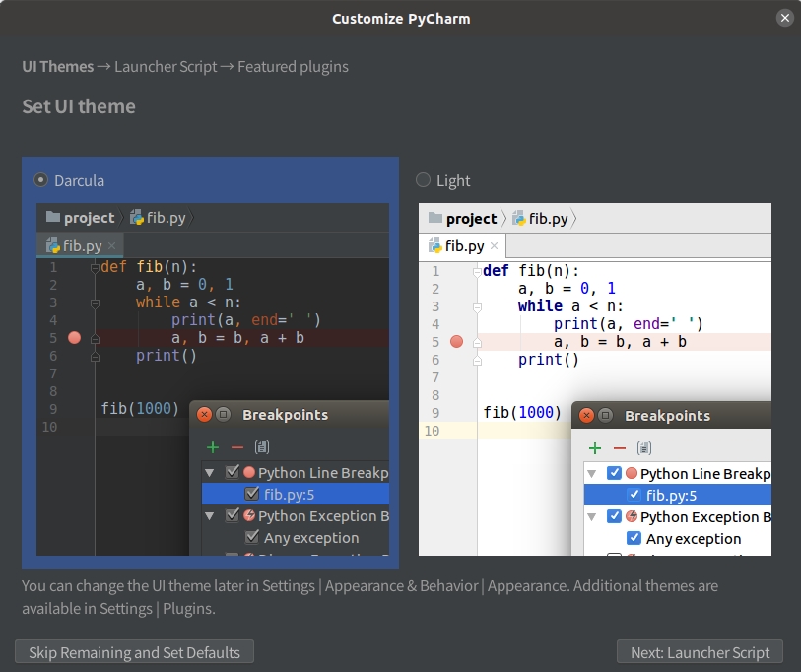The width and height of the screenshot is (801, 672).
Task: Select fib.py tab in Darcula preview
Action: pos(77,245)
